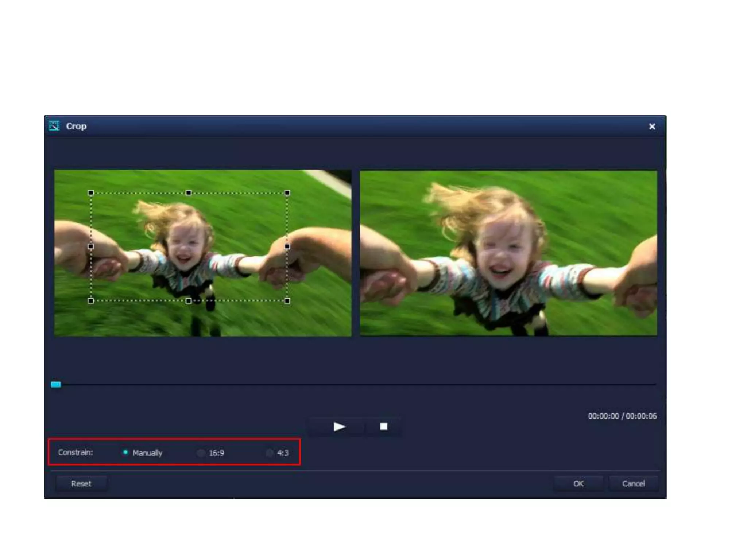The width and height of the screenshot is (747, 560).
Task: Click the cropped preview image on right
Action: (x=508, y=253)
